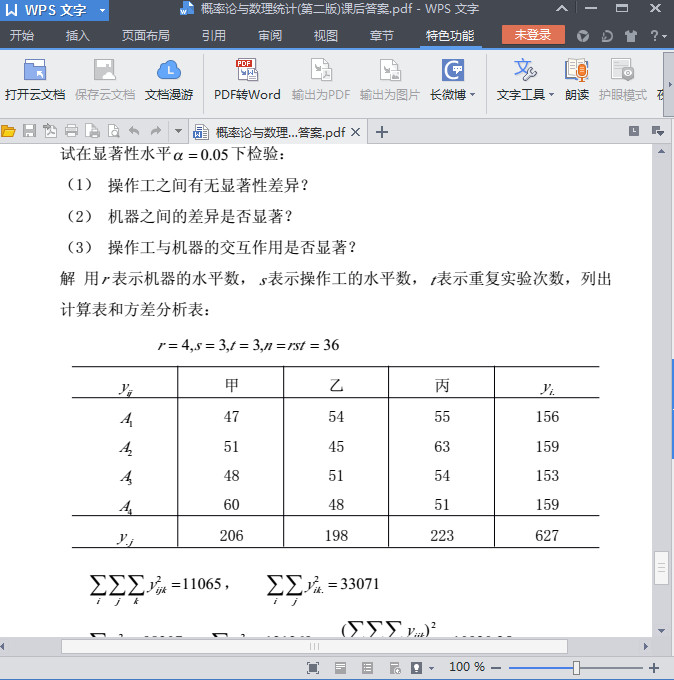
Task: Click 输出为图片 export image icon
Action: (x=389, y=70)
